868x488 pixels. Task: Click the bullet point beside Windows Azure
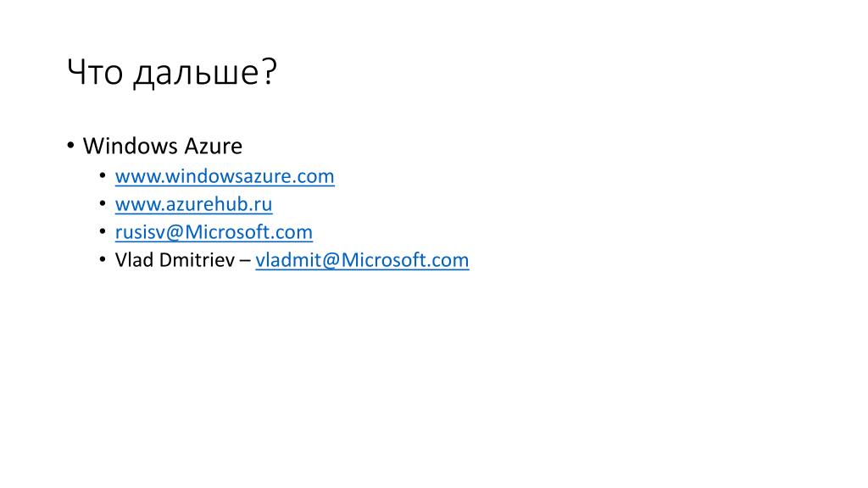pos(70,146)
